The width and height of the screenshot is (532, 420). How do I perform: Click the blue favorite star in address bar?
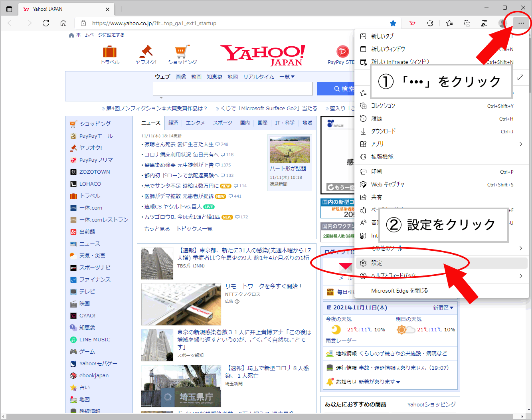pyautogui.click(x=393, y=23)
